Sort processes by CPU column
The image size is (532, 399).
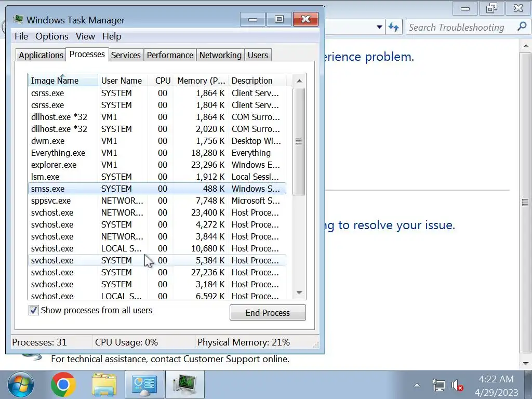tap(162, 81)
